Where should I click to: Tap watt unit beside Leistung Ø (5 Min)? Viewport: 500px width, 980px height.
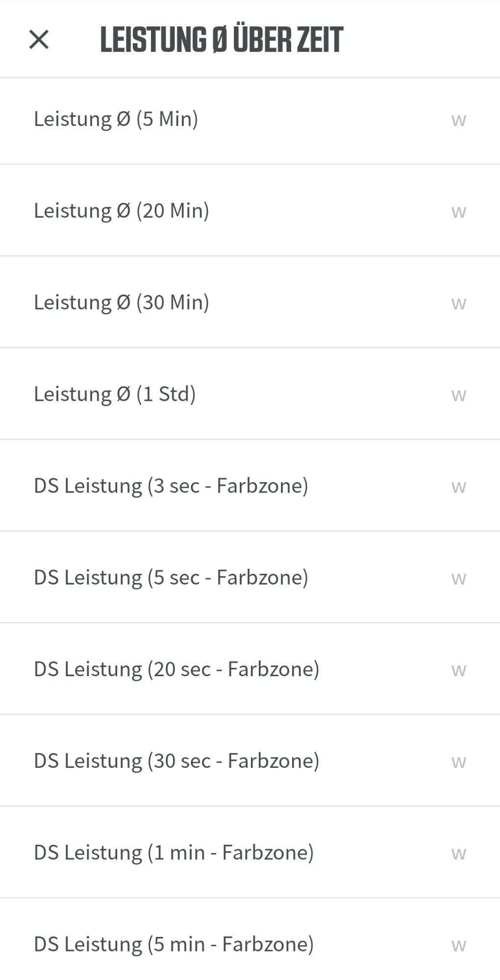[x=458, y=120]
